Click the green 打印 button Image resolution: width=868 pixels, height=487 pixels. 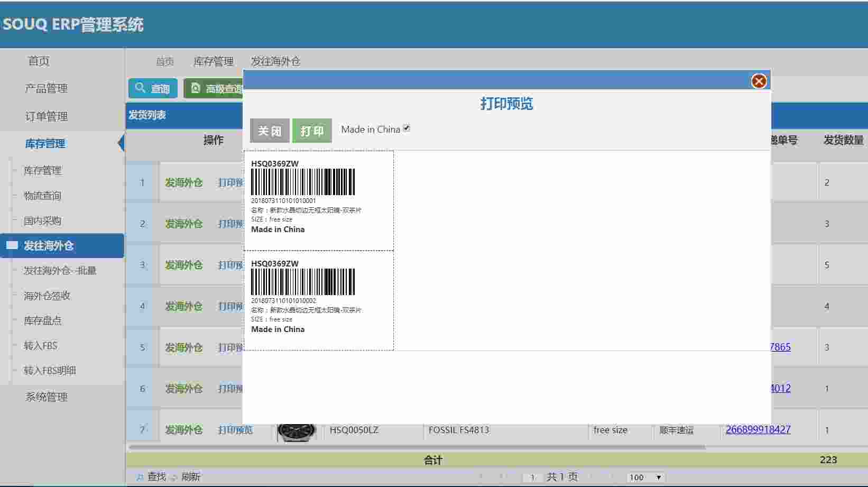[x=312, y=131]
